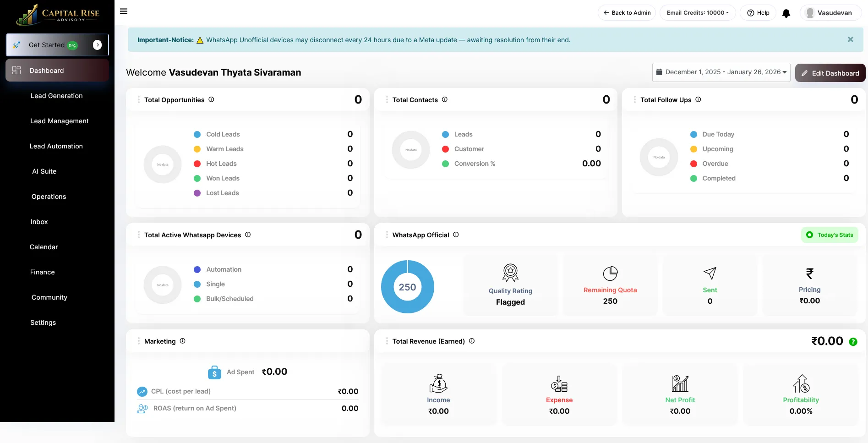Image resolution: width=868 pixels, height=443 pixels.
Task: Go to Finance in the sidebar
Action: pos(43,272)
